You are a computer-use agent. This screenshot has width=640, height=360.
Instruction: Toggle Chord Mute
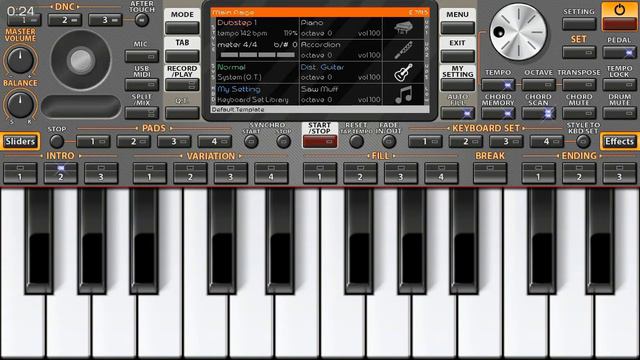coord(579,113)
